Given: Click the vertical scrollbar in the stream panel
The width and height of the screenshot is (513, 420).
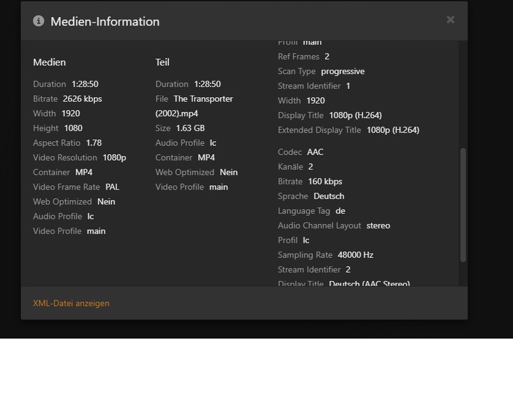Looking at the screenshot, I should click(x=463, y=205).
